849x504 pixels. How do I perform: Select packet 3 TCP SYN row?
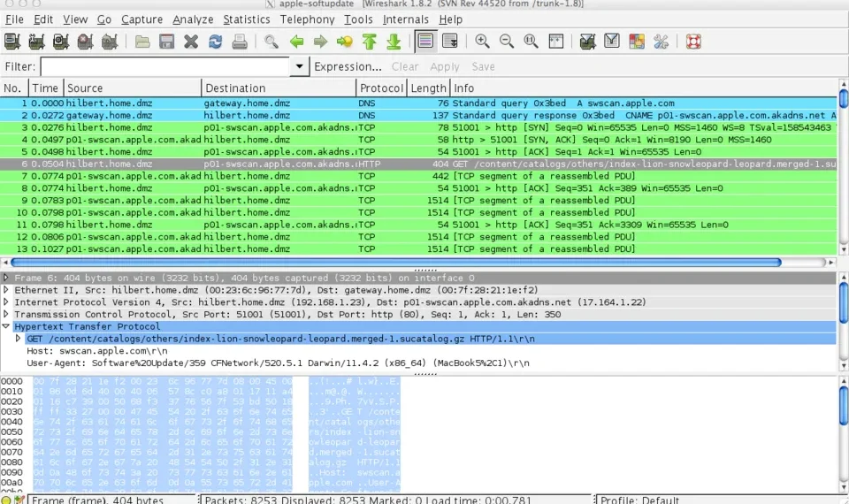point(418,127)
